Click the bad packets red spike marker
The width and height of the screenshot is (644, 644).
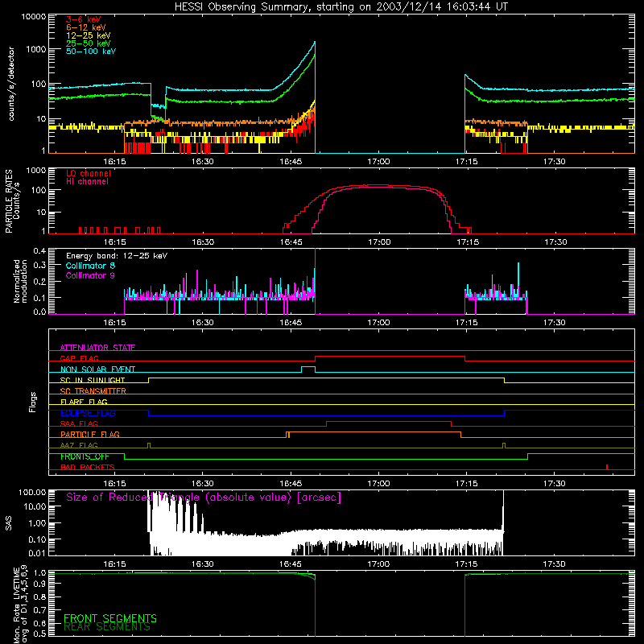[x=607, y=467]
